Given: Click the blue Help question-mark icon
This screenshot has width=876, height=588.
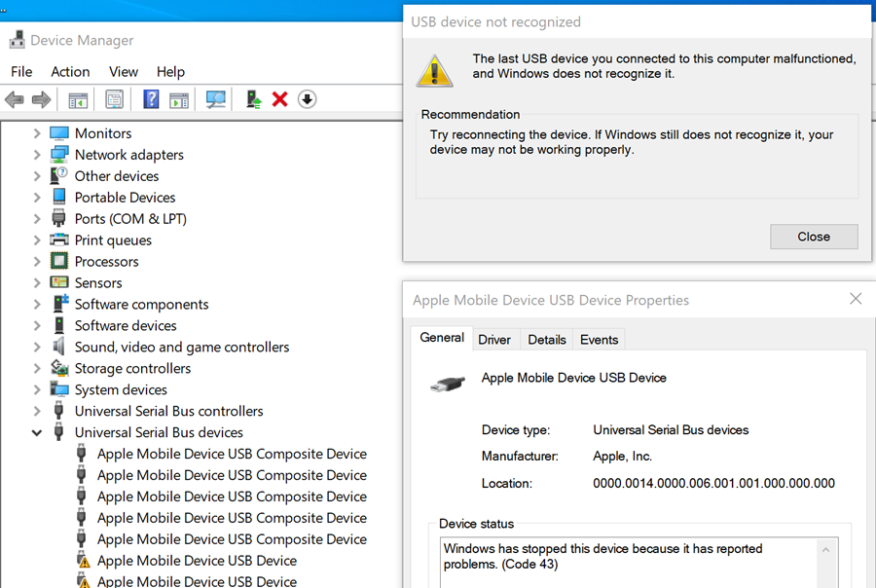Looking at the screenshot, I should click(152, 99).
